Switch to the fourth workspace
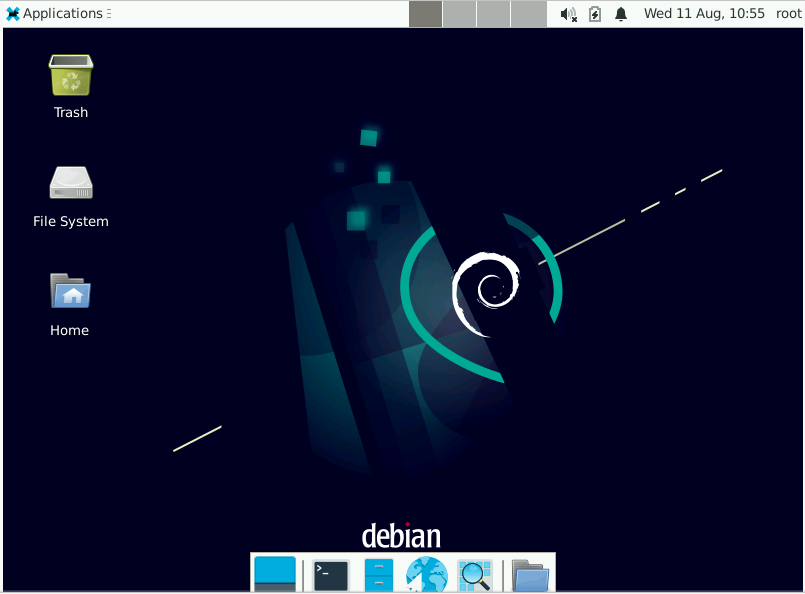The height and width of the screenshot is (594, 805). [528, 14]
